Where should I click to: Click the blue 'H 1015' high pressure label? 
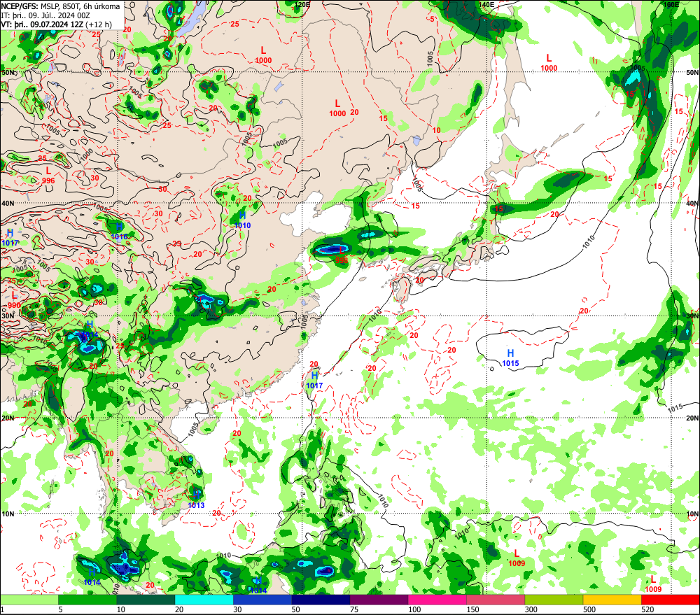(x=510, y=358)
